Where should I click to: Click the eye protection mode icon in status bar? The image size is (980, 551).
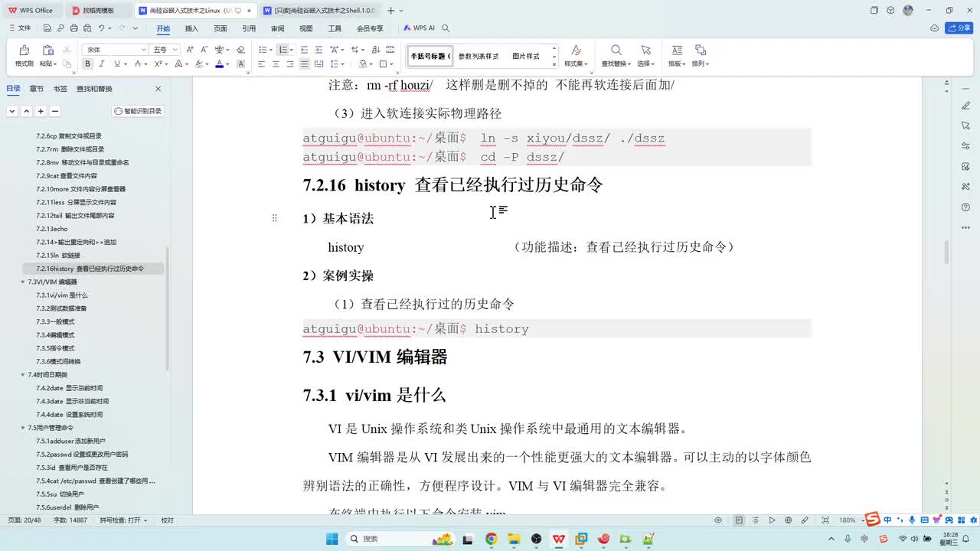coord(718,520)
